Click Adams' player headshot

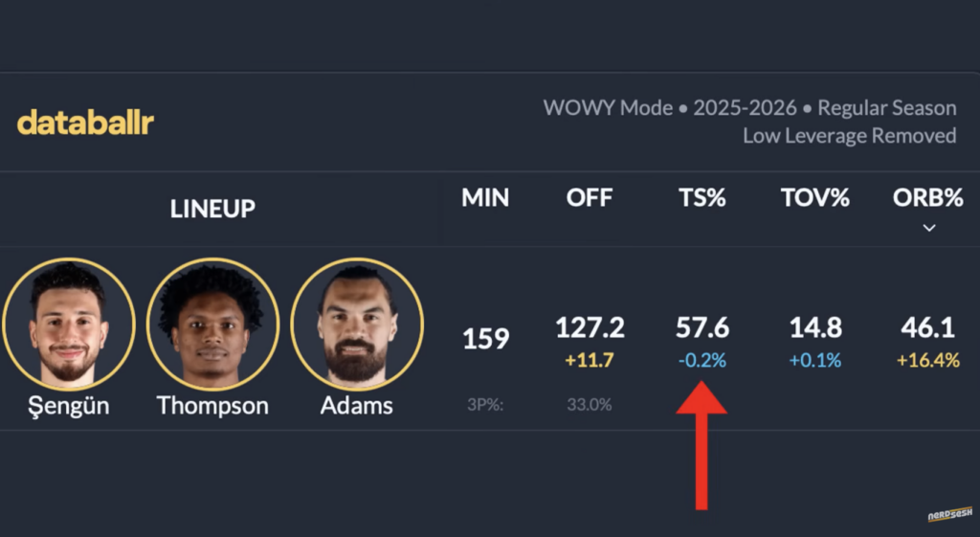tap(355, 324)
